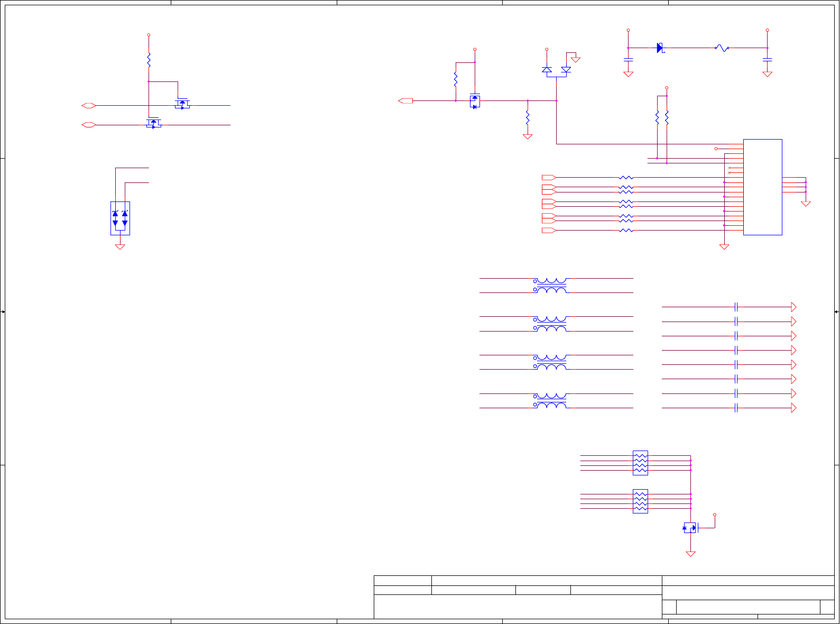Image resolution: width=840 pixels, height=624 pixels.
Task: Select the top series resistor in the signal rows
Action: click(x=626, y=178)
